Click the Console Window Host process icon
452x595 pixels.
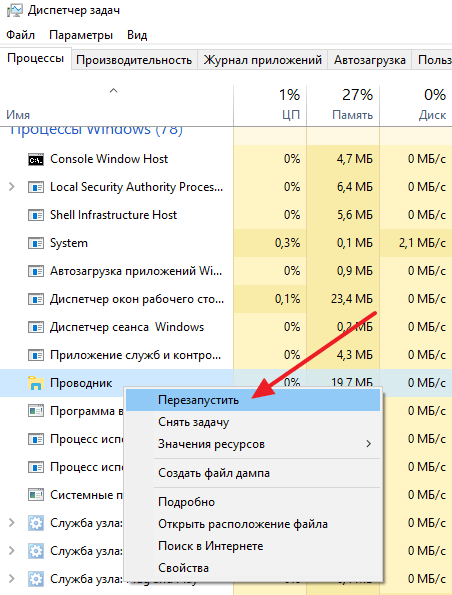36,160
